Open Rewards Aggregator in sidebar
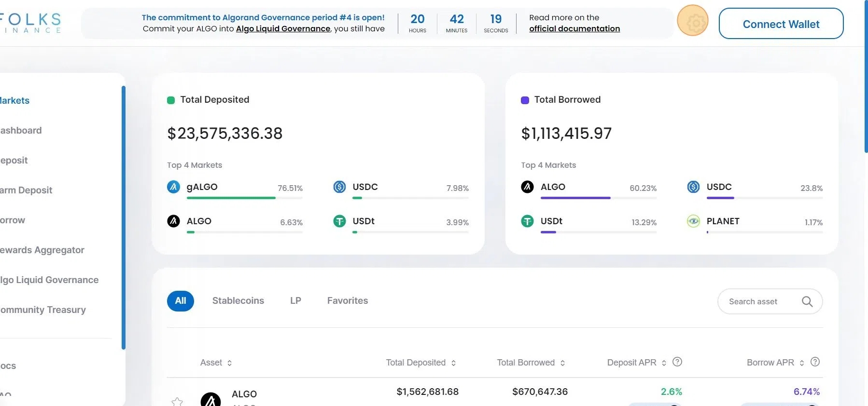 click(x=42, y=250)
